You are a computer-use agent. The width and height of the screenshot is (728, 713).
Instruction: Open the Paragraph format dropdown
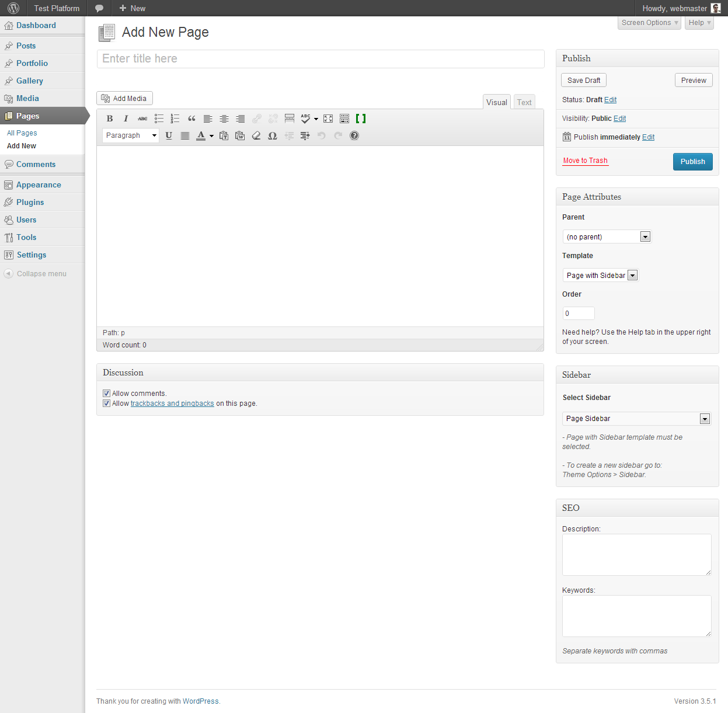(131, 135)
